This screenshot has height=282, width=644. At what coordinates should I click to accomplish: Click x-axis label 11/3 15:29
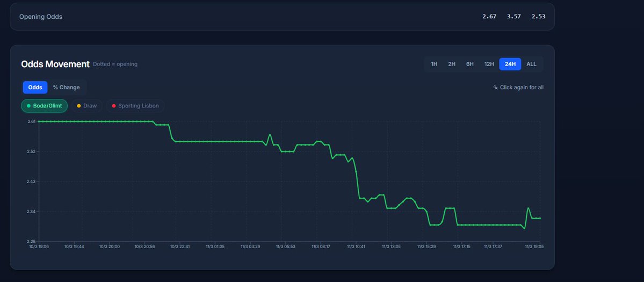(426, 247)
